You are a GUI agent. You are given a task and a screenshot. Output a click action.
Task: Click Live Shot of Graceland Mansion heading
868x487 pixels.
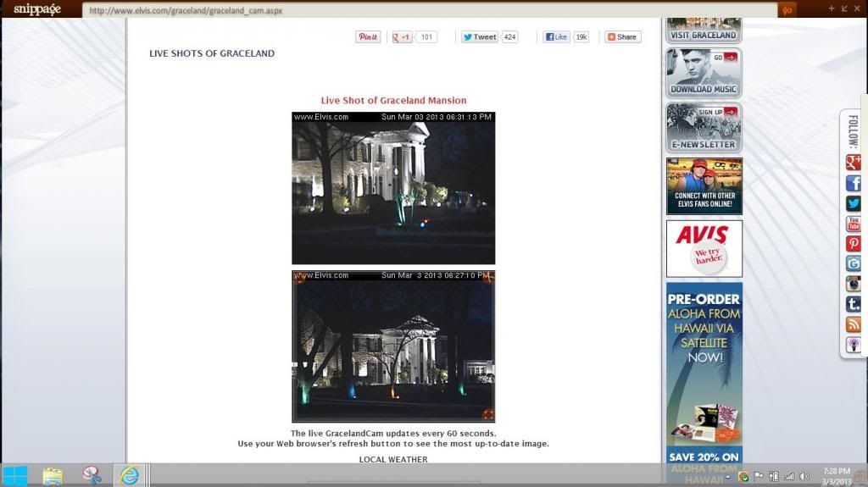coord(393,100)
